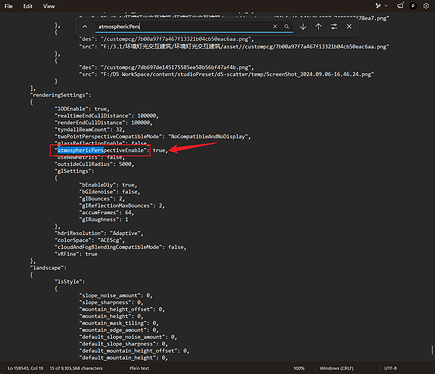Click the "bEnableDiy": true line
435x374 pixels.
coord(108,185)
